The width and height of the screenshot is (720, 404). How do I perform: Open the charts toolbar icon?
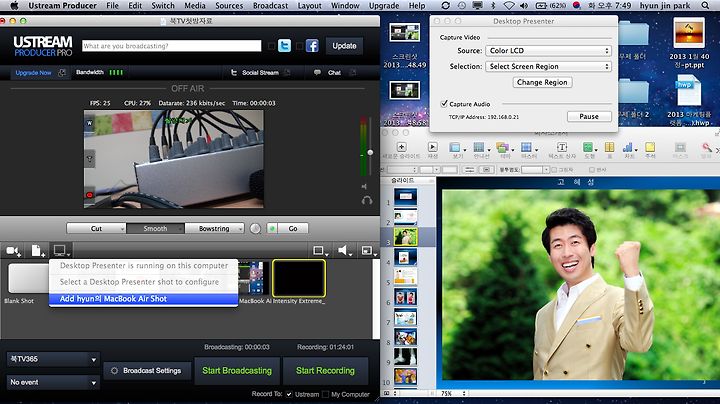(x=629, y=147)
